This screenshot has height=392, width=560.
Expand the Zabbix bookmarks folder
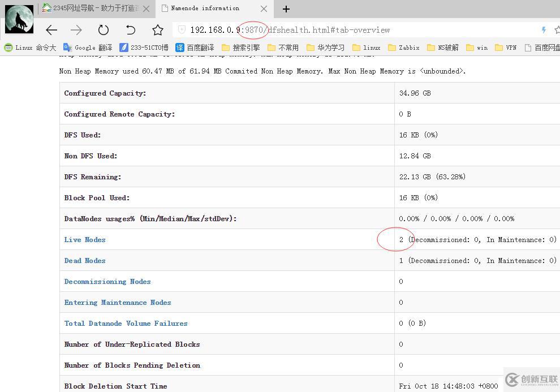pos(403,48)
